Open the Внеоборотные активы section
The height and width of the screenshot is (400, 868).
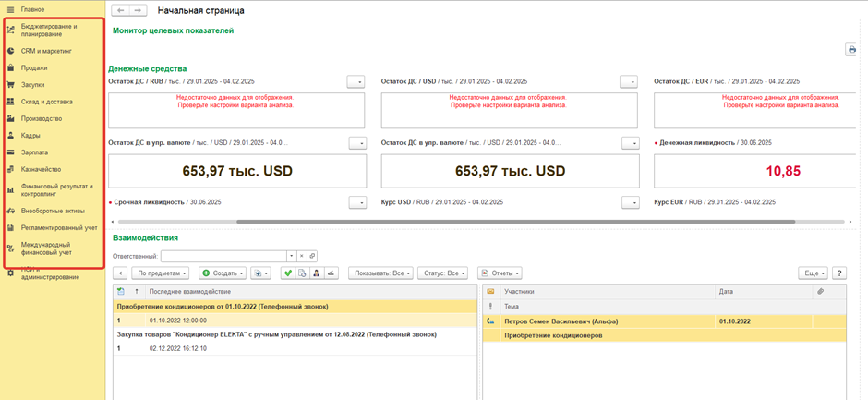(x=54, y=211)
